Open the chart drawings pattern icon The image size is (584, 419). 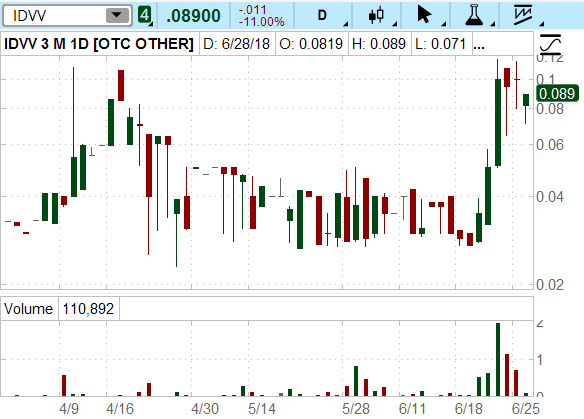[x=523, y=15]
